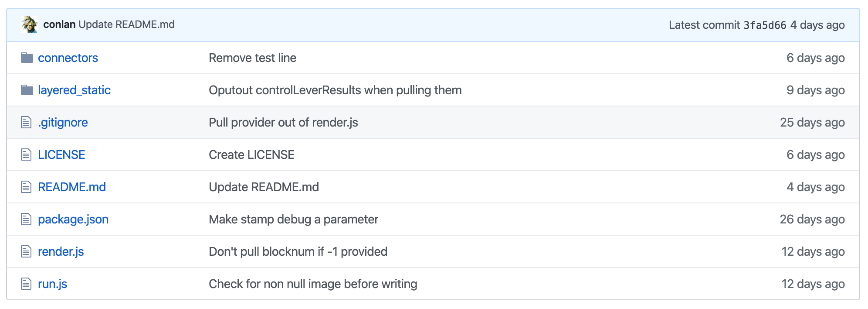Image resolution: width=868 pixels, height=309 pixels.
Task: Click the run.js file icon
Action: pyautogui.click(x=26, y=284)
